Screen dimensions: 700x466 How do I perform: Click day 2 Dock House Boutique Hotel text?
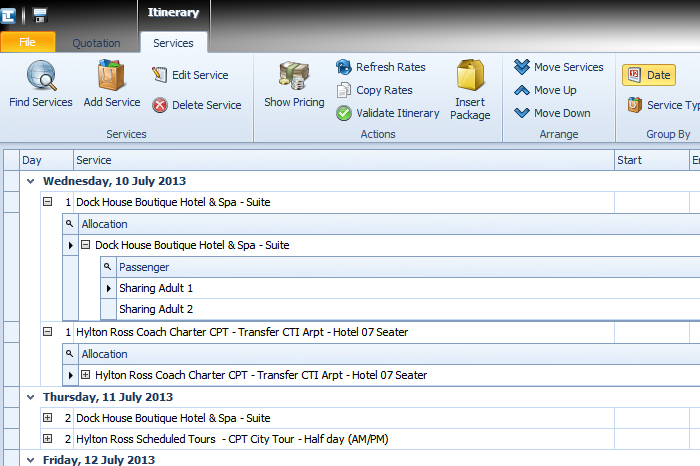click(173, 418)
